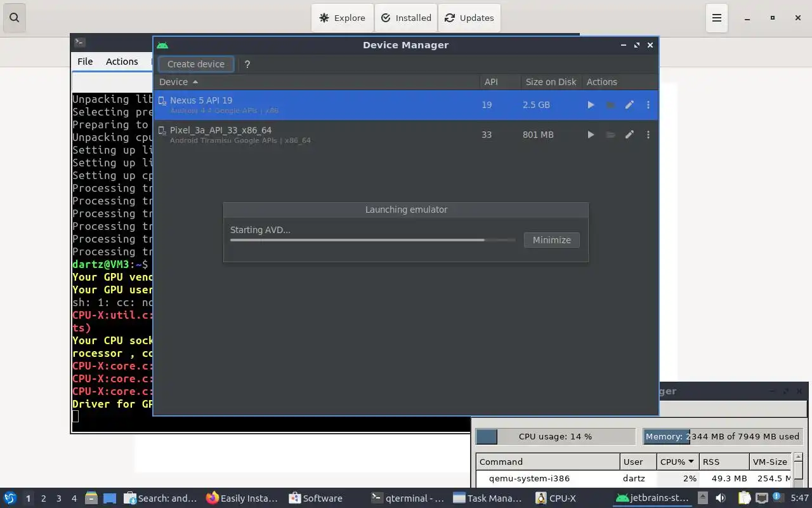Image resolution: width=812 pixels, height=508 pixels.
Task: Switch to workspace 4
Action: 74,498
